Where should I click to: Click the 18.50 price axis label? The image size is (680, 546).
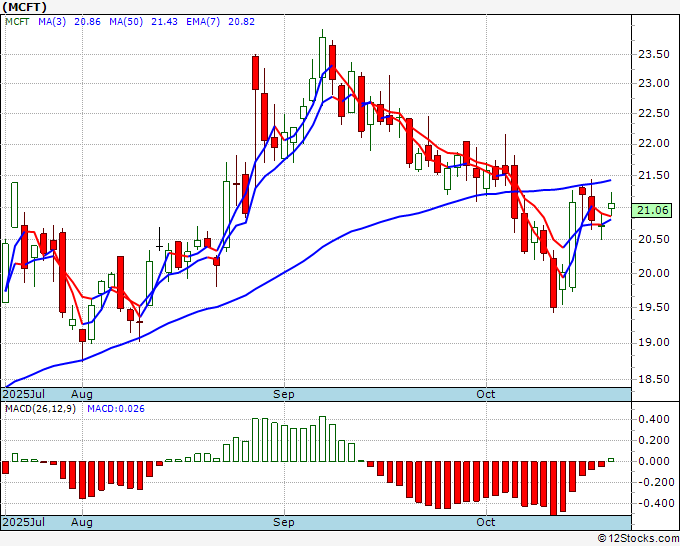654,379
